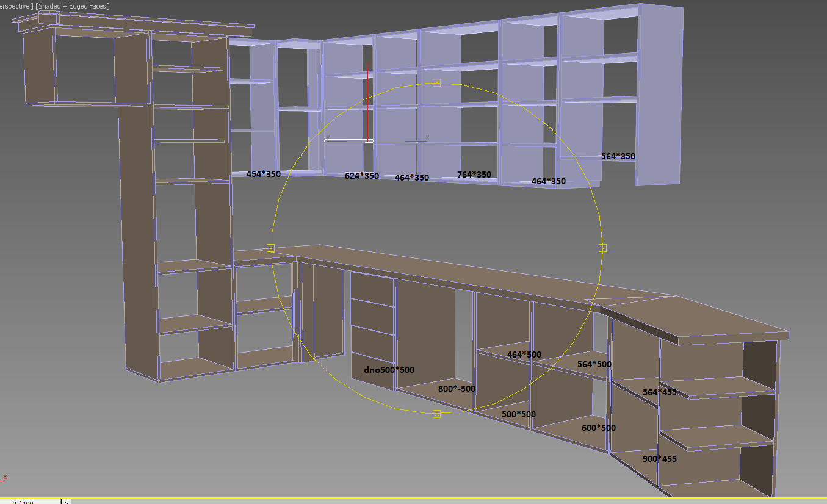Select the 600*500 text label
827x504 pixels.
click(x=599, y=428)
